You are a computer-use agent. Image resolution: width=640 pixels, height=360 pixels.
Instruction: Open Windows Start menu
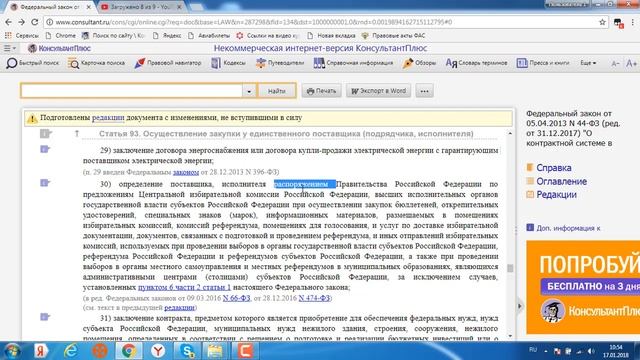coord(13,351)
